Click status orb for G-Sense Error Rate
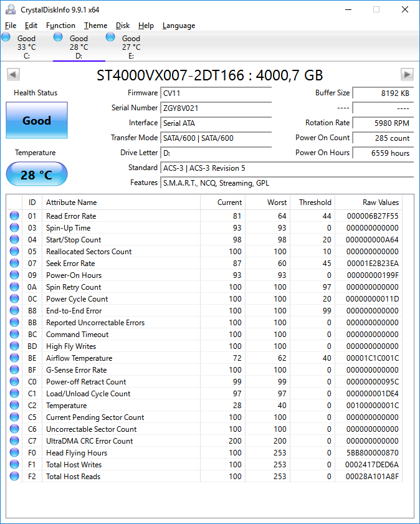This screenshot has height=524, width=420. click(x=14, y=369)
